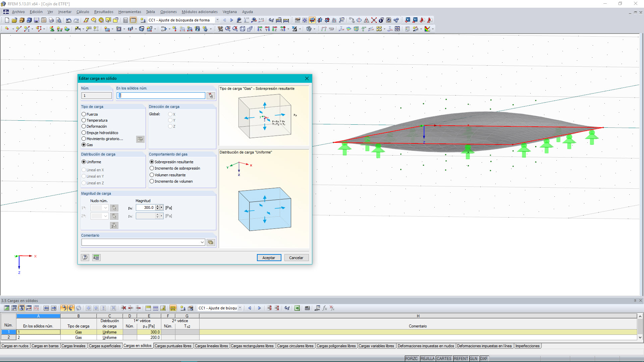The width and height of the screenshot is (644, 362).
Task: Click the help icon in the dialog footer
Action: tap(85, 257)
